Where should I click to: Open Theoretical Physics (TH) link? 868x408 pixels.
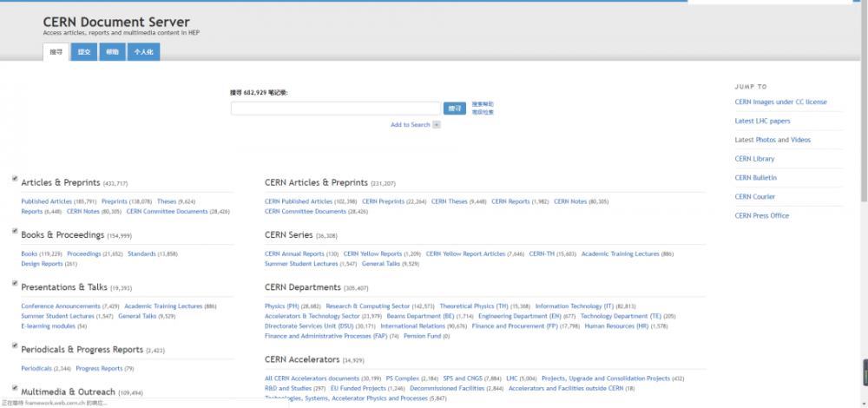(474, 306)
